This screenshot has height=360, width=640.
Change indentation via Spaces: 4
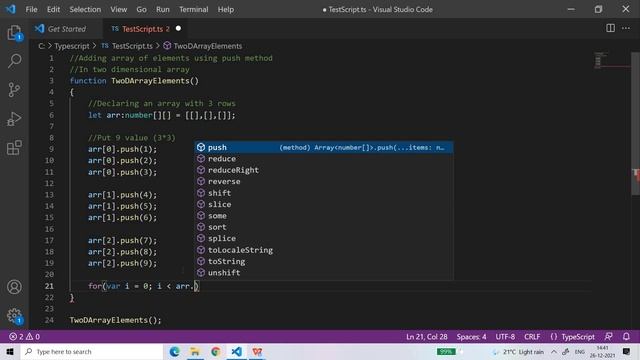tap(471, 337)
